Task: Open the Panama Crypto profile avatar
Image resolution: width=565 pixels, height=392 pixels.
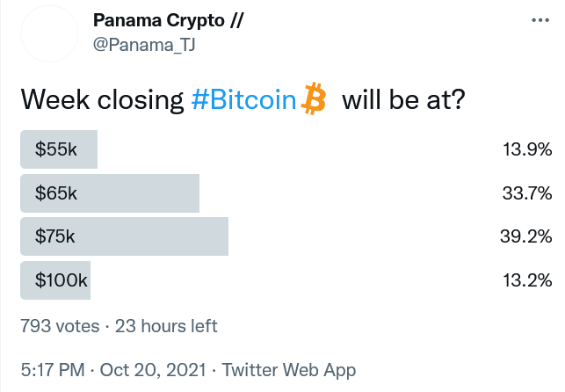Action: pyautogui.click(x=49, y=33)
